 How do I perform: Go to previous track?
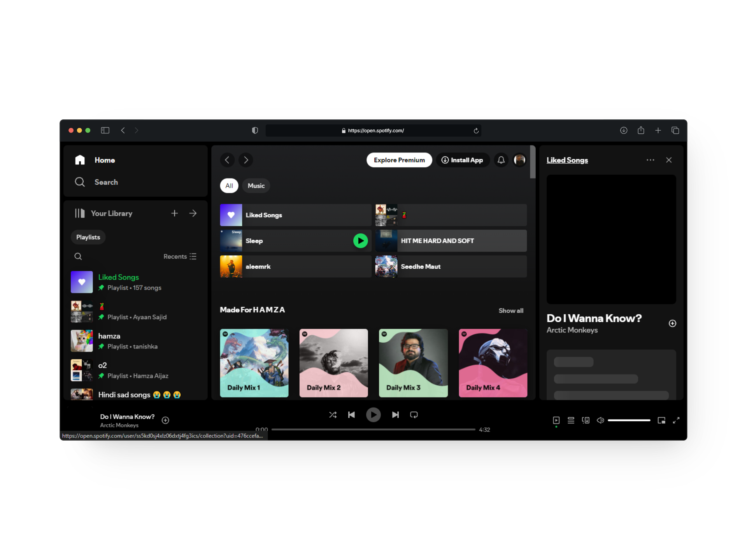(351, 415)
